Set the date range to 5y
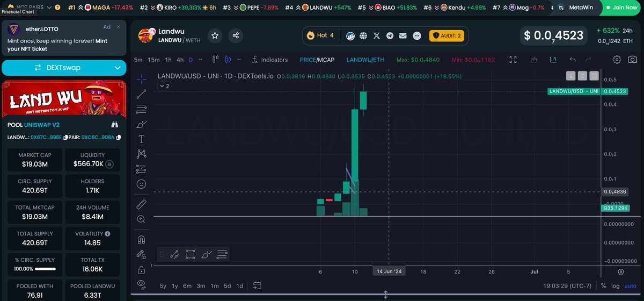This screenshot has width=644, height=301. (x=163, y=286)
